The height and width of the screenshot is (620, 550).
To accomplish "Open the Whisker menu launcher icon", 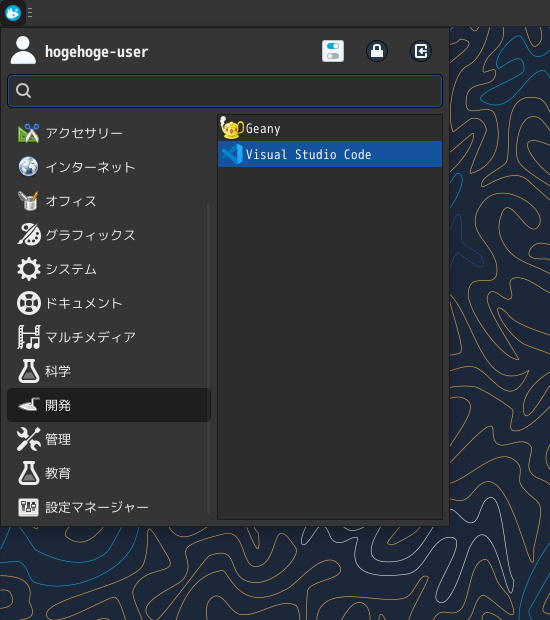I will tap(13, 13).
